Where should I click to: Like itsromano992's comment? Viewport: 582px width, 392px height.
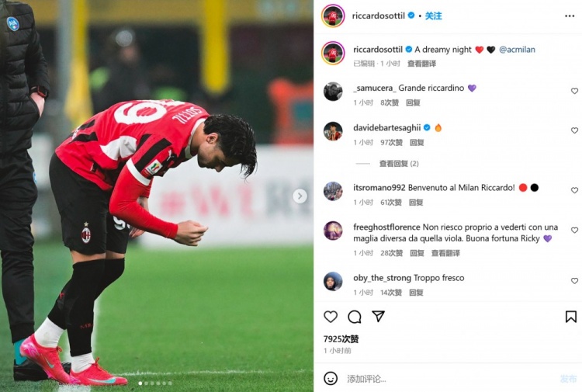574,190
